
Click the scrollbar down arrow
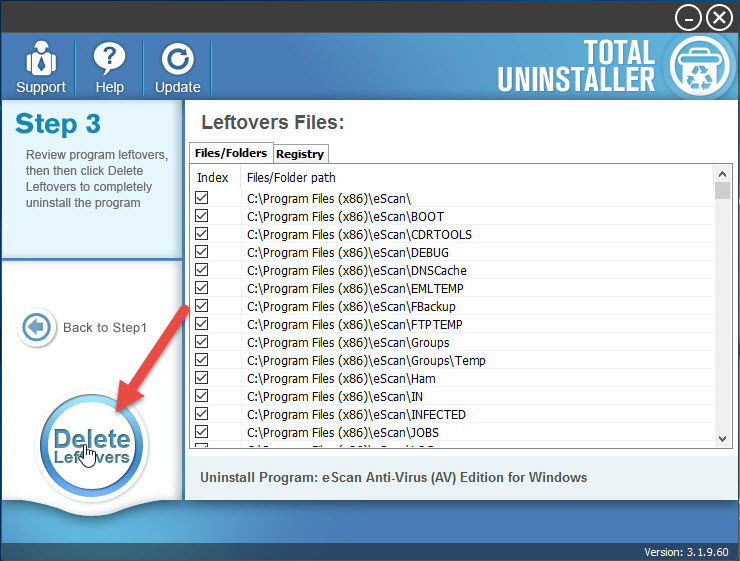[722, 439]
